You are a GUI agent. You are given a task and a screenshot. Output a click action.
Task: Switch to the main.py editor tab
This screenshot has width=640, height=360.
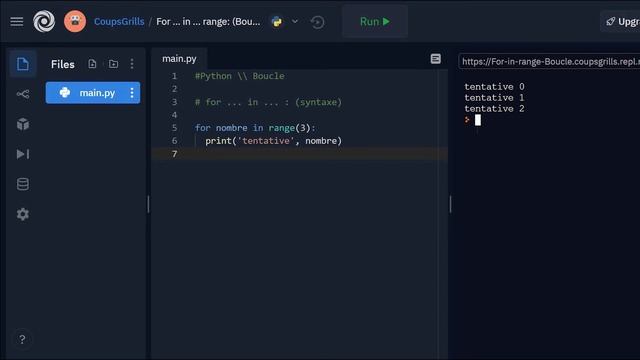tap(179, 59)
